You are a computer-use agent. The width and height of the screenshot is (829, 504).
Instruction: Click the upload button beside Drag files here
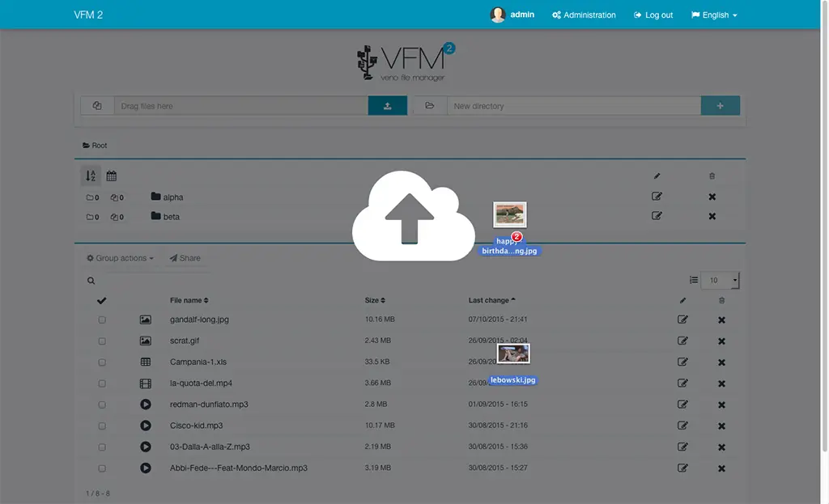387,106
